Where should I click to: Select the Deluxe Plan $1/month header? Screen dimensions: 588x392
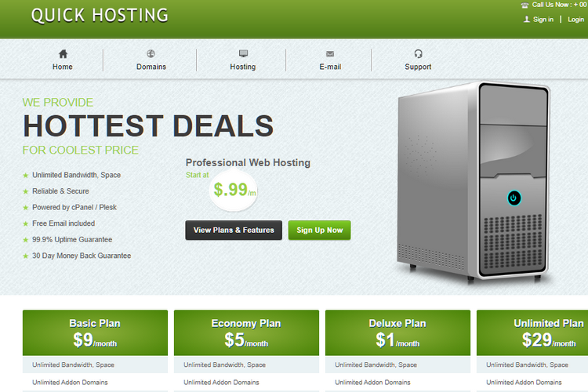click(397, 332)
